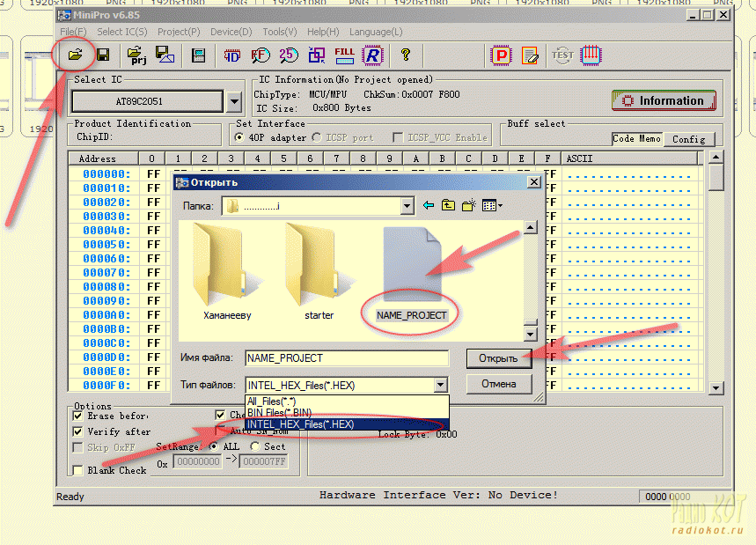The height and width of the screenshot is (545, 756).
Task: Switch to the Code Memo tab
Action: [637, 139]
